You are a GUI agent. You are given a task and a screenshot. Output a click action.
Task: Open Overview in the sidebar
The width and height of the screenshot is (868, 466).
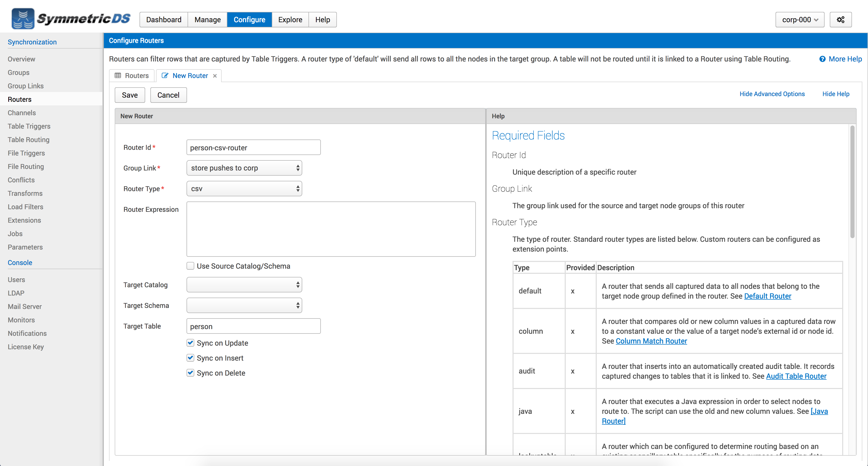[x=21, y=59]
